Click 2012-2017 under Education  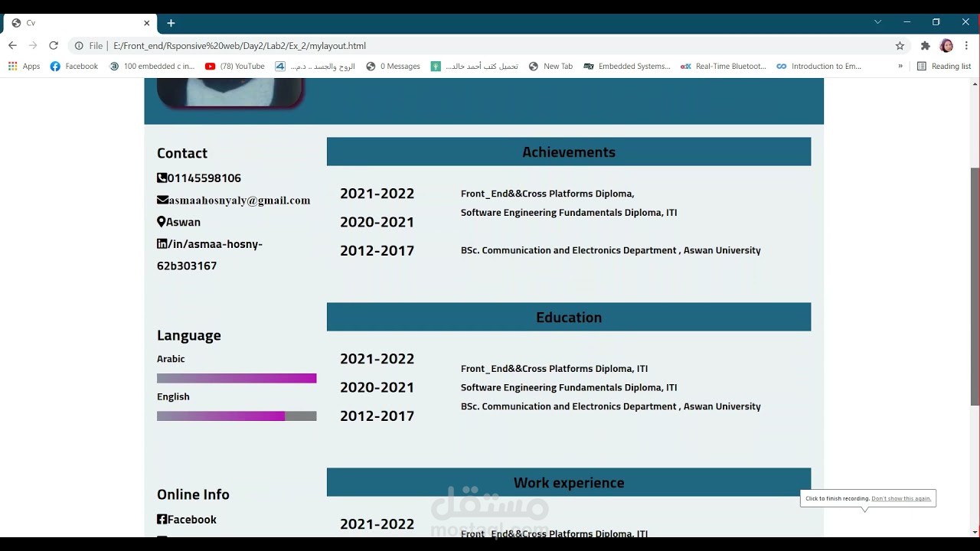pos(377,416)
